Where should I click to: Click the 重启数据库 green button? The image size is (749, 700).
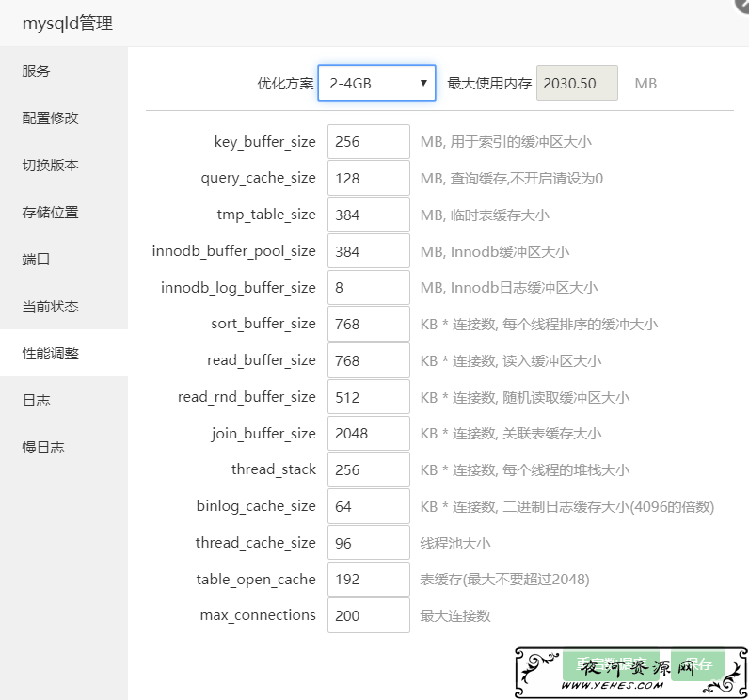pyautogui.click(x=611, y=664)
